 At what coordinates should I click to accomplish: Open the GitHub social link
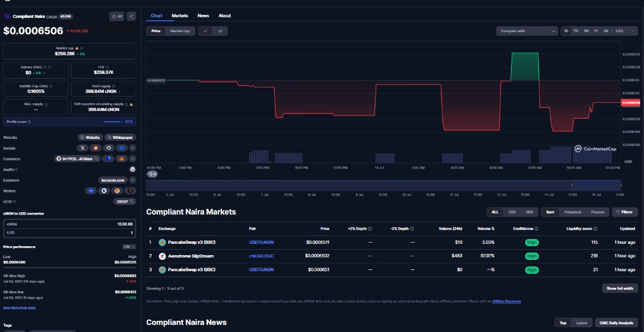[x=109, y=148]
